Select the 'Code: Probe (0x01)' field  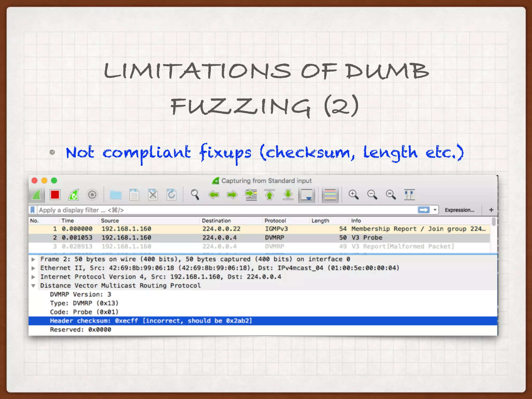click(x=84, y=312)
